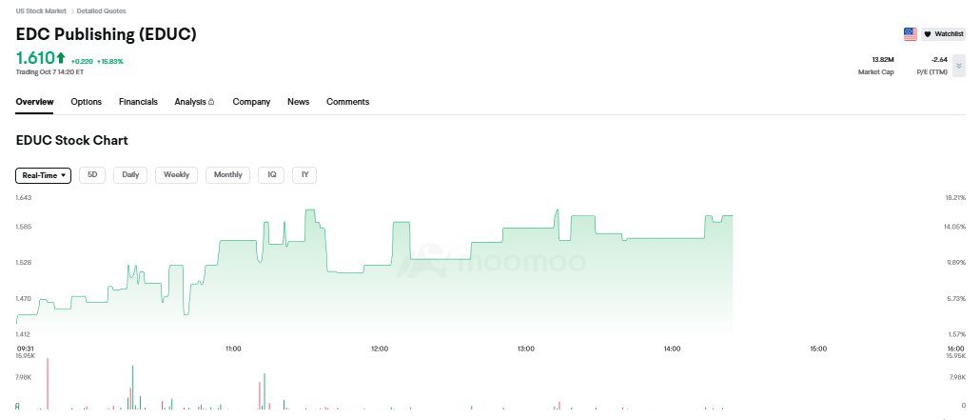Click the 1.610 current price

click(35, 58)
